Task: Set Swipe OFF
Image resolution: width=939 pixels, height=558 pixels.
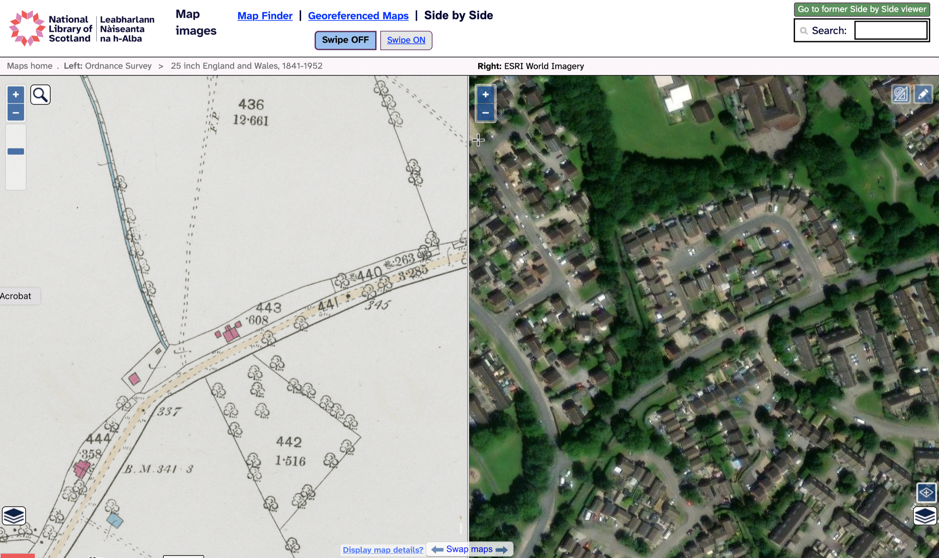Action: [x=346, y=40]
